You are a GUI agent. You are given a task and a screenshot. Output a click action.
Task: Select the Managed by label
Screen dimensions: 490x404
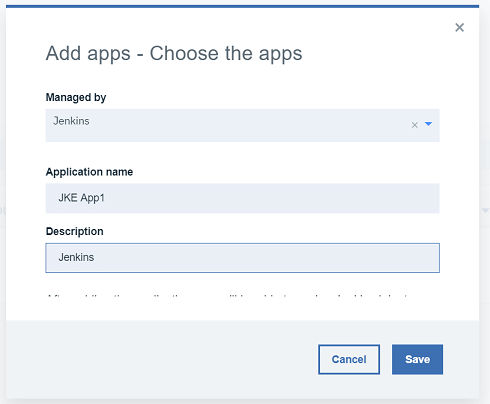(x=76, y=97)
